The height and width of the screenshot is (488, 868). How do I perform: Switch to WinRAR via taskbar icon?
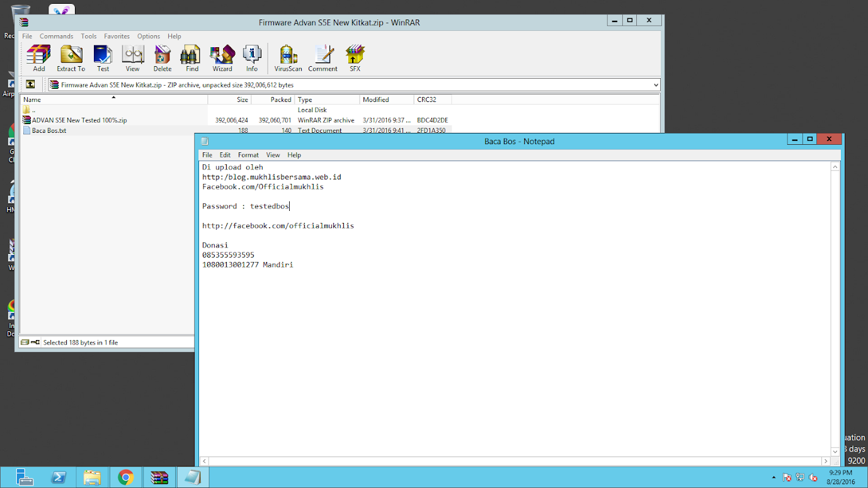[159, 477]
